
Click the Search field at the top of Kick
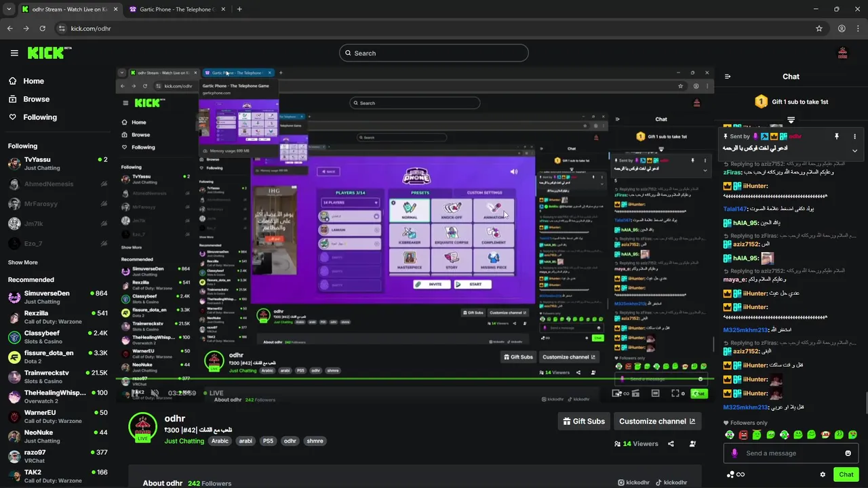[434, 53]
